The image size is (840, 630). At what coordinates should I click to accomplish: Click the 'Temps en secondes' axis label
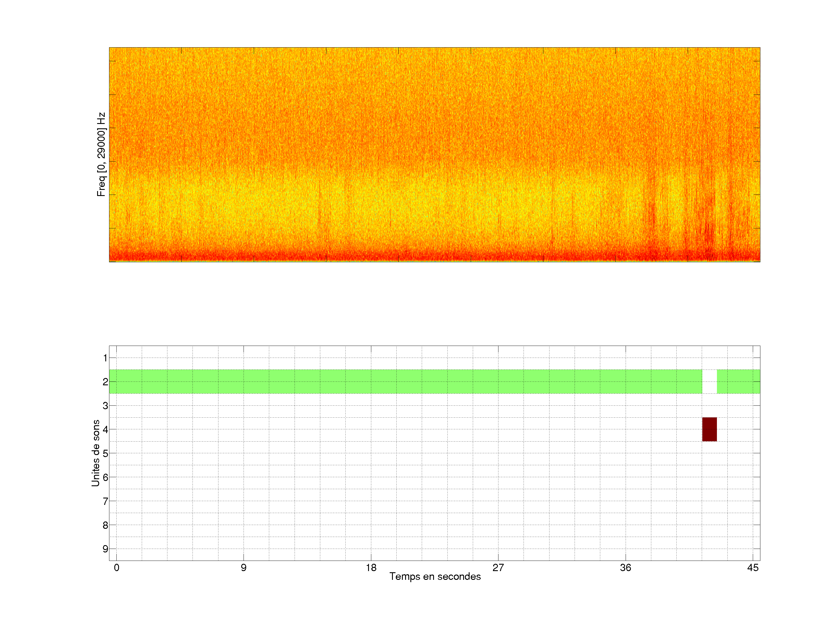[x=435, y=576]
